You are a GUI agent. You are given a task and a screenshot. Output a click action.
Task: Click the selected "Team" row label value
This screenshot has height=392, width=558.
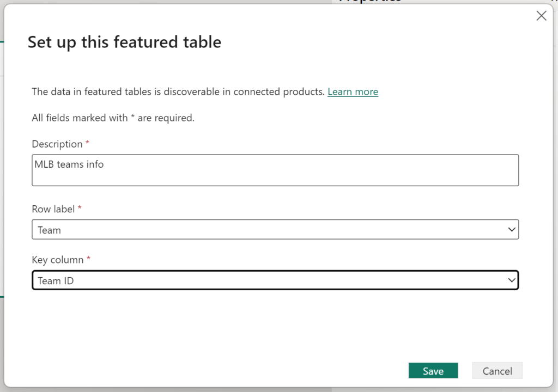[x=50, y=230]
